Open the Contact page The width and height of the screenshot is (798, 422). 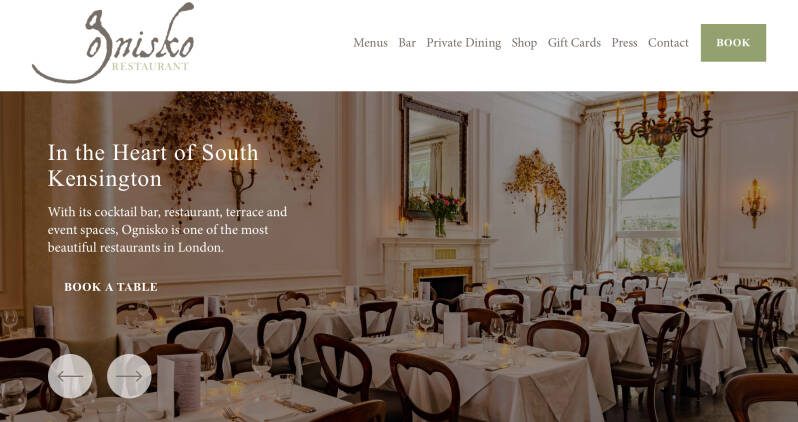668,43
